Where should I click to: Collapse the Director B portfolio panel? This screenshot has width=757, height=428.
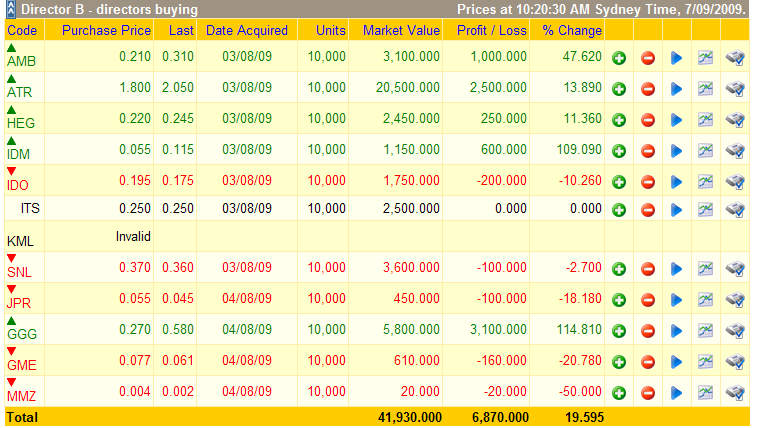point(11,9)
